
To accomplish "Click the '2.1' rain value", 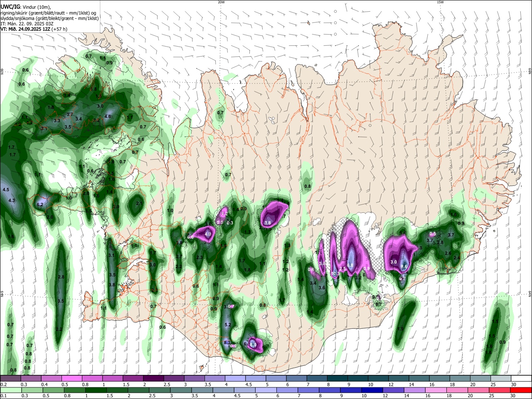I will pyautogui.click(x=139, y=203).
